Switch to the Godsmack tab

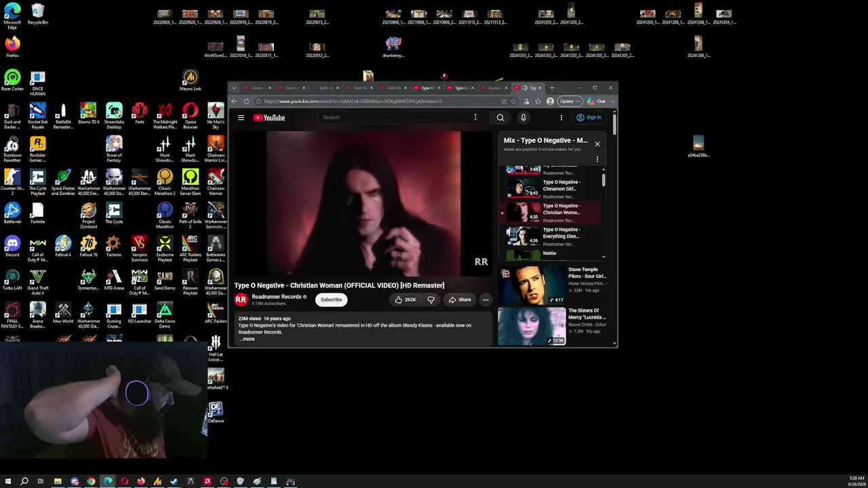tap(494, 88)
